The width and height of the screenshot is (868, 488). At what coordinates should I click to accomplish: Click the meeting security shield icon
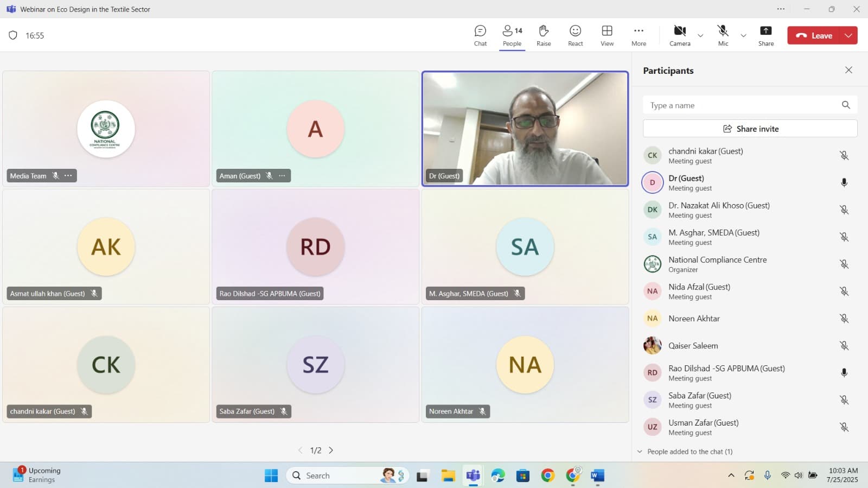13,35
